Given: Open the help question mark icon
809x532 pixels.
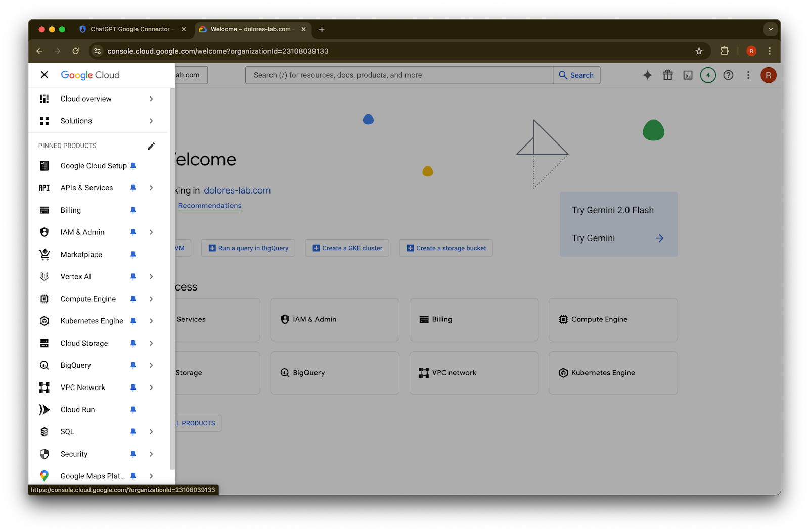Looking at the screenshot, I should click(x=728, y=75).
